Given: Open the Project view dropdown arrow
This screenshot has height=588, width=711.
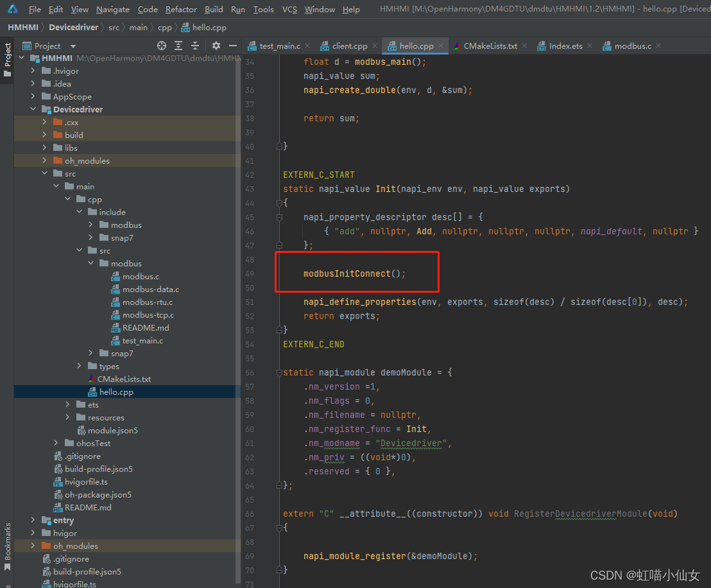Looking at the screenshot, I should (x=72, y=46).
